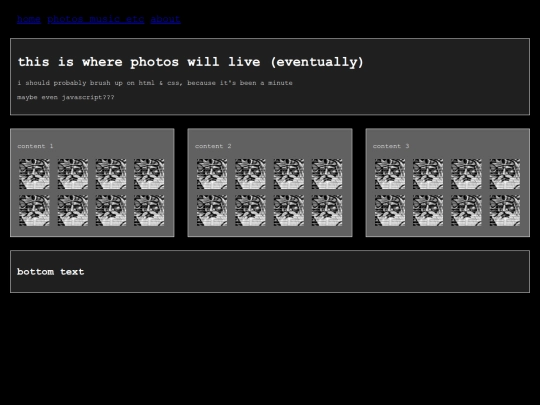
Task: Open fourth top-row photo in content 1
Action: [149, 174]
